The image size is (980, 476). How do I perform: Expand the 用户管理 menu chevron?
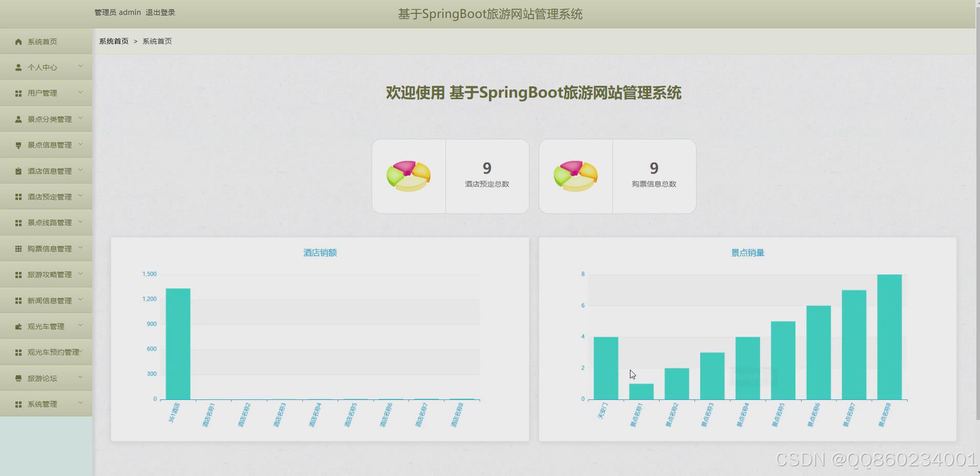(x=80, y=92)
